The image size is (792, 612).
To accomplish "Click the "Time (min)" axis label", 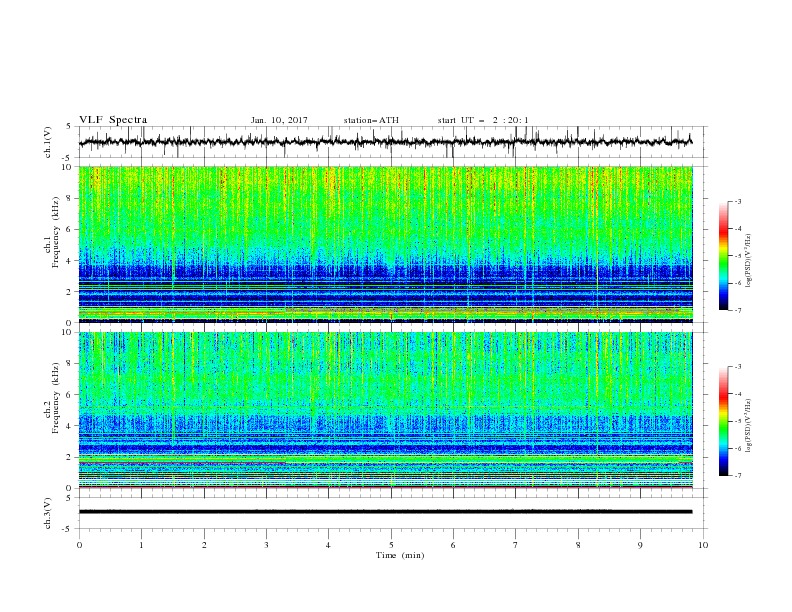I will coord(400,555).
